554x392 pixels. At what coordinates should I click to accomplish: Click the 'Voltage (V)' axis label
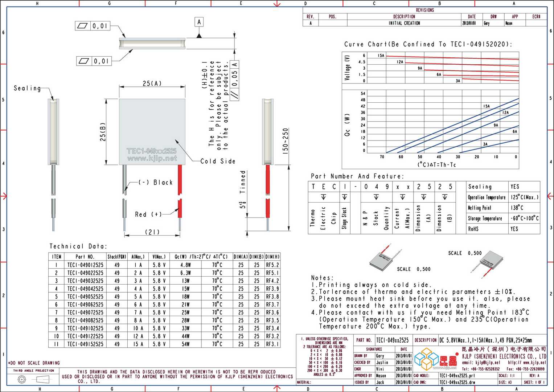point(348,68)
